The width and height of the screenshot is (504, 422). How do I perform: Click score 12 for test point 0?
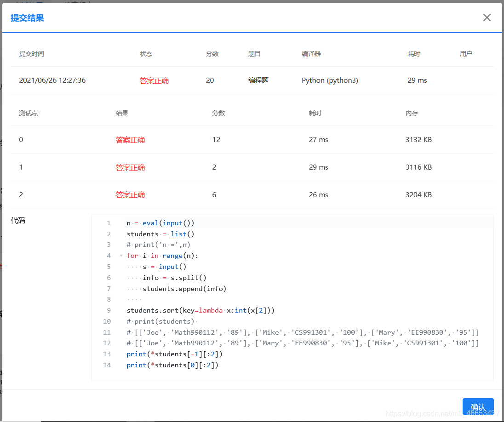[x=216, y=139]
